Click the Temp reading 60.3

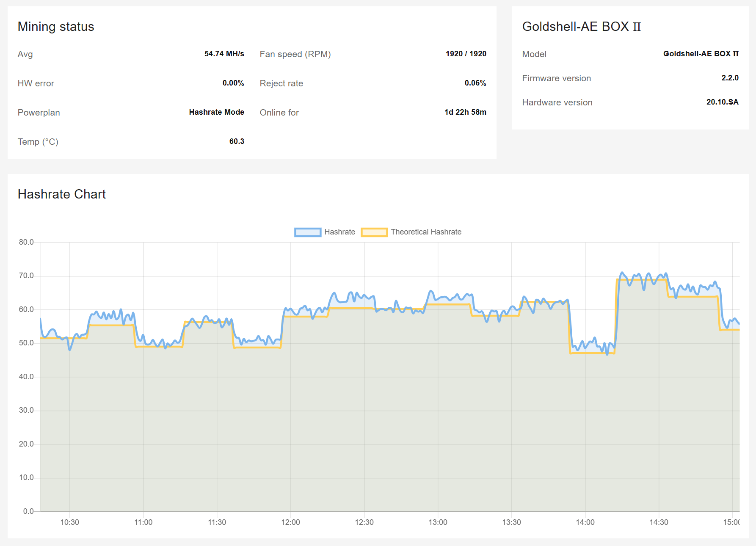tap(237, 141)
